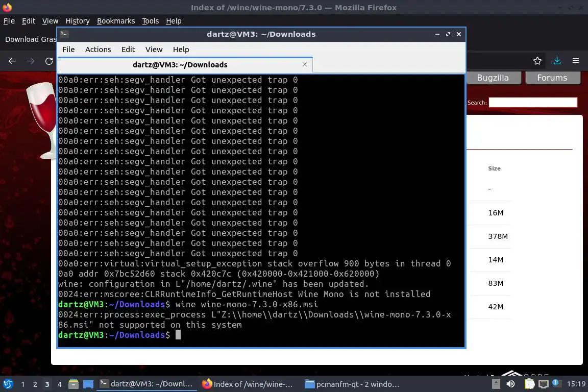
Task: Click the terminal window title-bar icon
Action: tap(64, 34)
